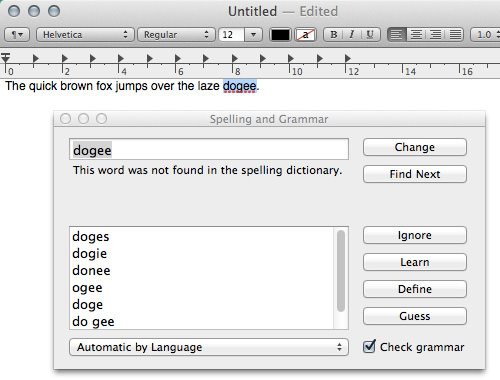
Task: Click the tab stop marker at ruler 6
Action: click(x=178, y=59)
